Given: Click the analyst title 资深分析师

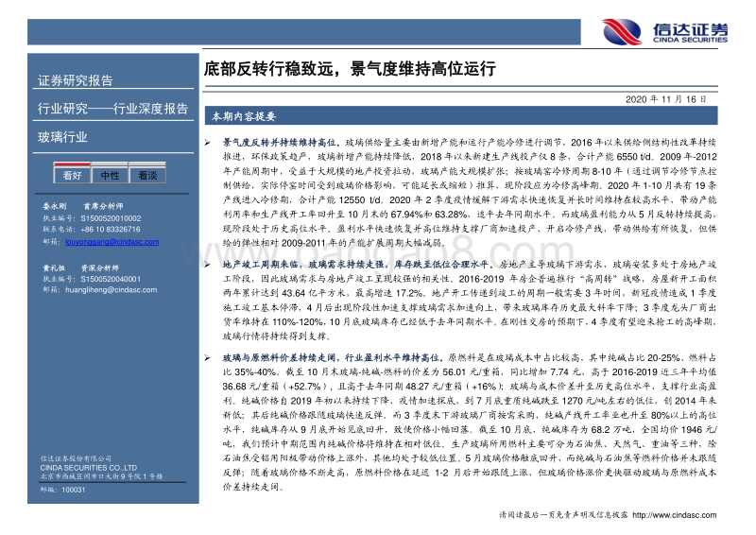Looking at the screenshot, I should 99,267.
